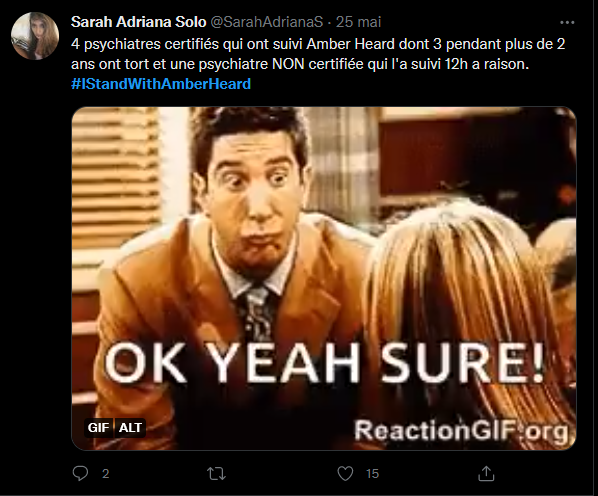Click the reply speech bubble icon
This screenshot has height=496, width=598.
tap(80, 473)
